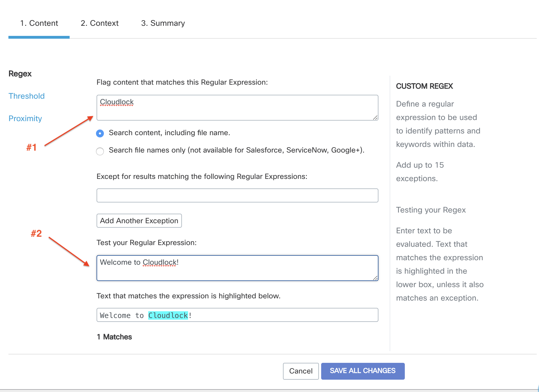Viewport: 539px width, 392px height.
Task: Click SAVE ALL CHANGES button
Action: point(363,371)
